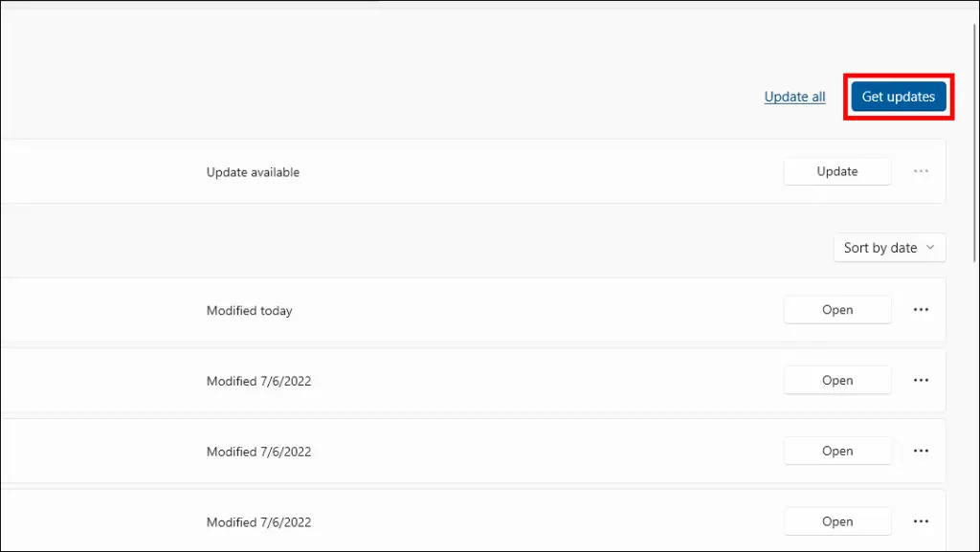
Task: Update the app with an available update
Action: tap(836, 171)
